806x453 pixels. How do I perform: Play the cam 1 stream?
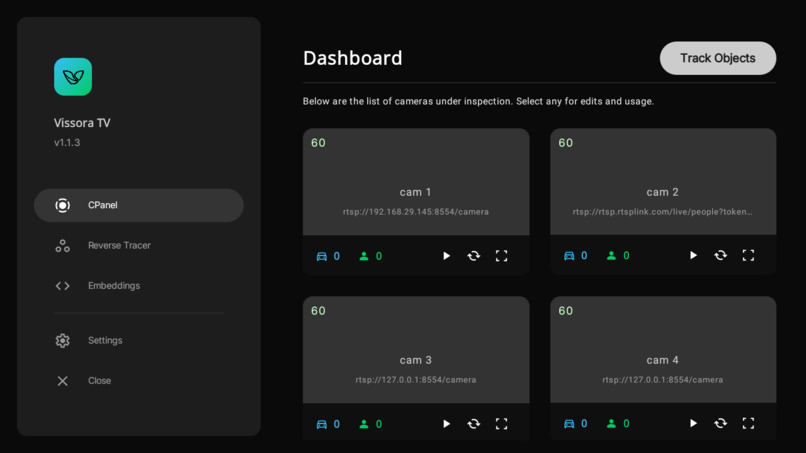(446, 256)
